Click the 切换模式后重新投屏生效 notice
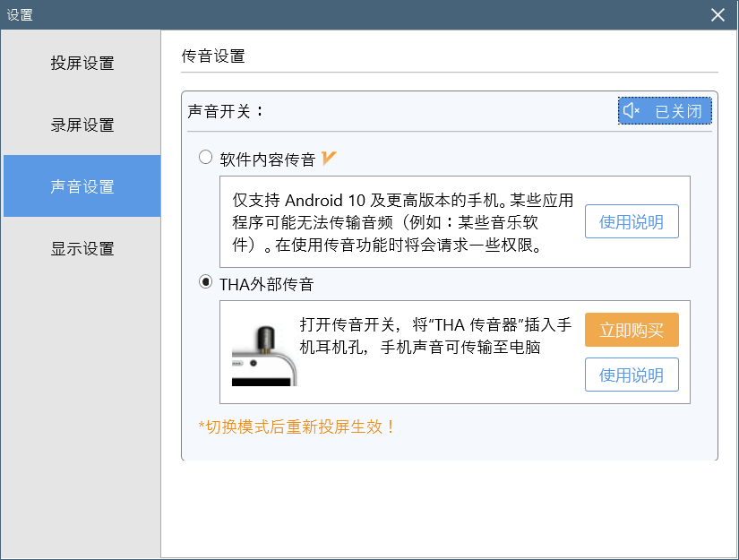The image size is (739, 560). 296,426
